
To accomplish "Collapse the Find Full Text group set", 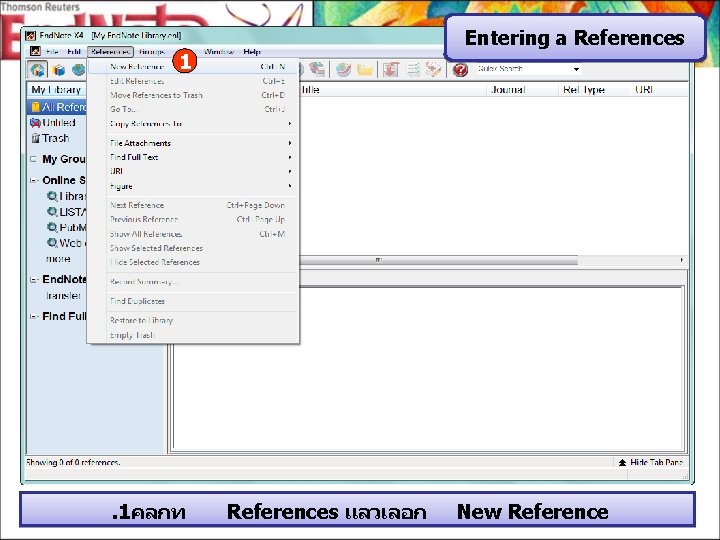I will 33,316.
